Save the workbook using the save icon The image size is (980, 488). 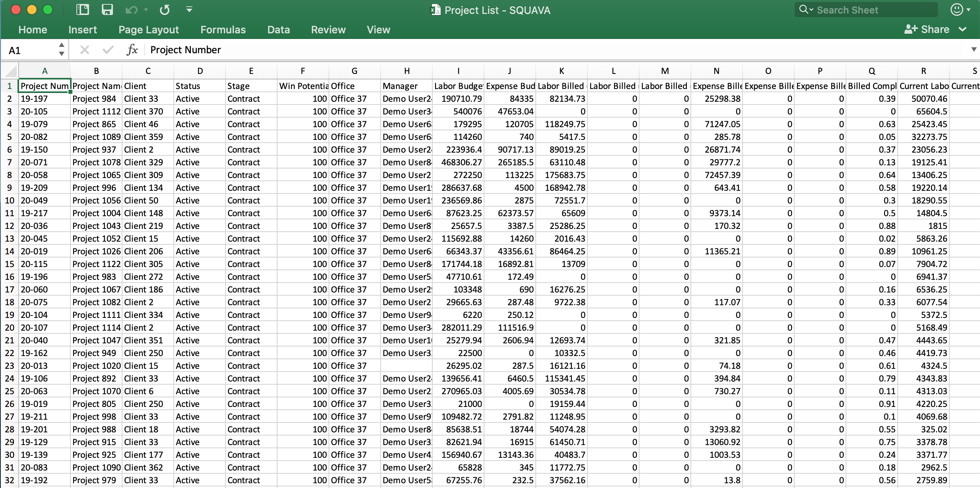coord(107,10)
